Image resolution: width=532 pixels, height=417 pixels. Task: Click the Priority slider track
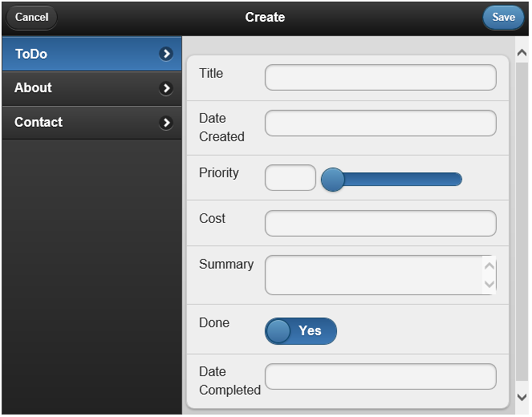401,179
